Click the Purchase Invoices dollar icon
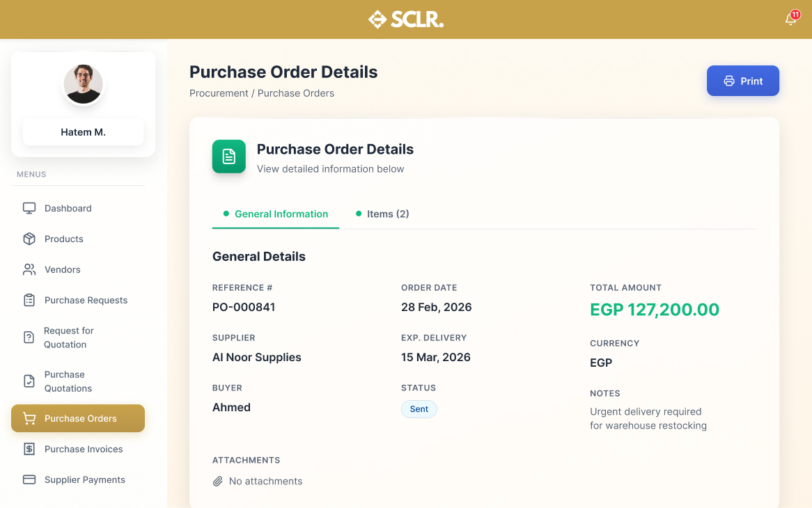The image size is (812, 508). pyautogui.click(x=29, y=449)
